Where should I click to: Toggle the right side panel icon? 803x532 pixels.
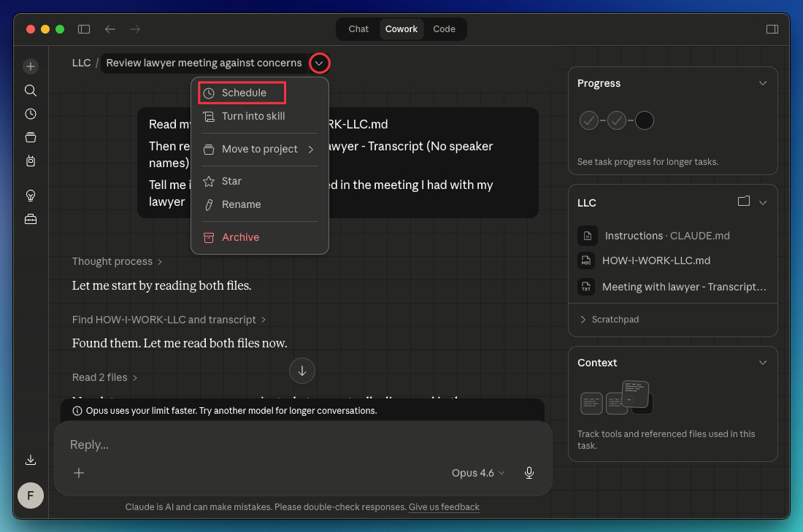pyautogui.click(x=772, y=29)
